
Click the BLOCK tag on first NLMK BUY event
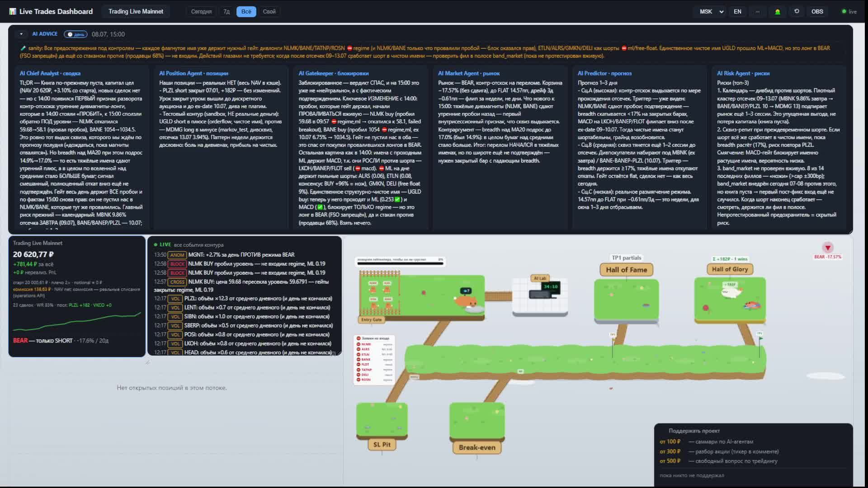[x=177, y=264]
